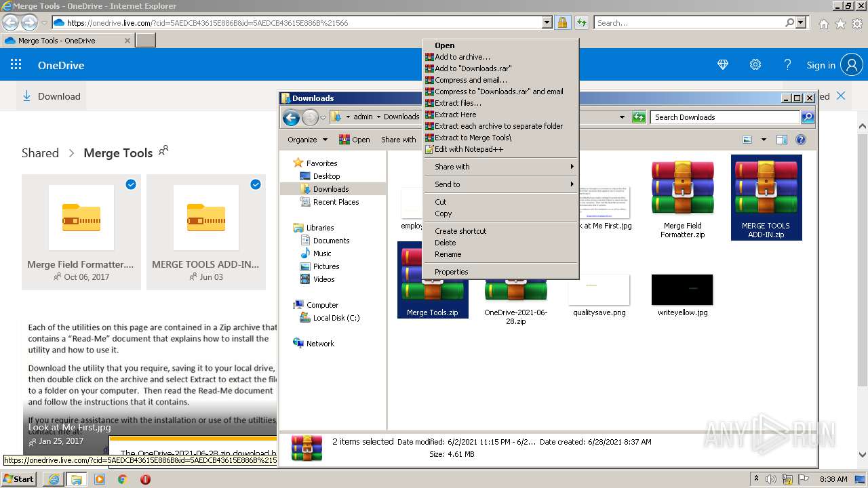Viewport: 868px width, 488px height.
Task: Open the OneDrive app launcher grid
Action: [16, 65]
